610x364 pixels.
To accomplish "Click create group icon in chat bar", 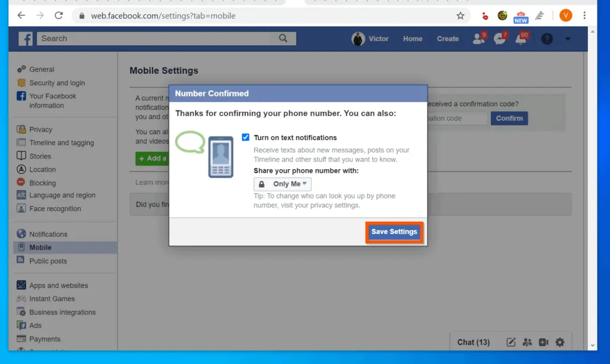I will click(527, 342).
